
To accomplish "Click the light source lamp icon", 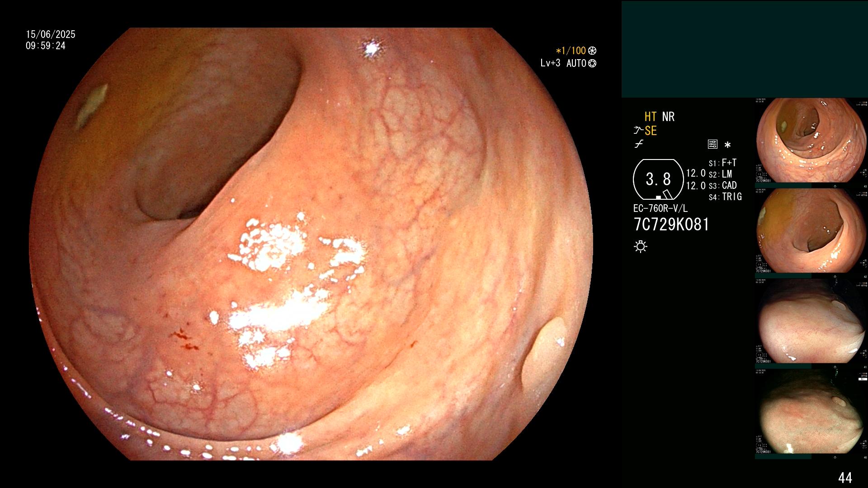I will point(641,247).
